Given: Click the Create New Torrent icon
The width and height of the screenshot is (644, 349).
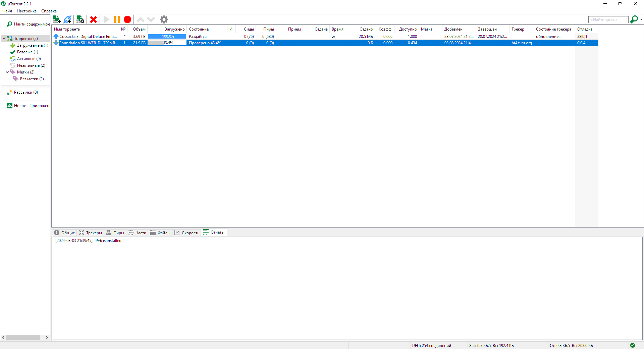Looking at the screenshot, I should 80,19.
